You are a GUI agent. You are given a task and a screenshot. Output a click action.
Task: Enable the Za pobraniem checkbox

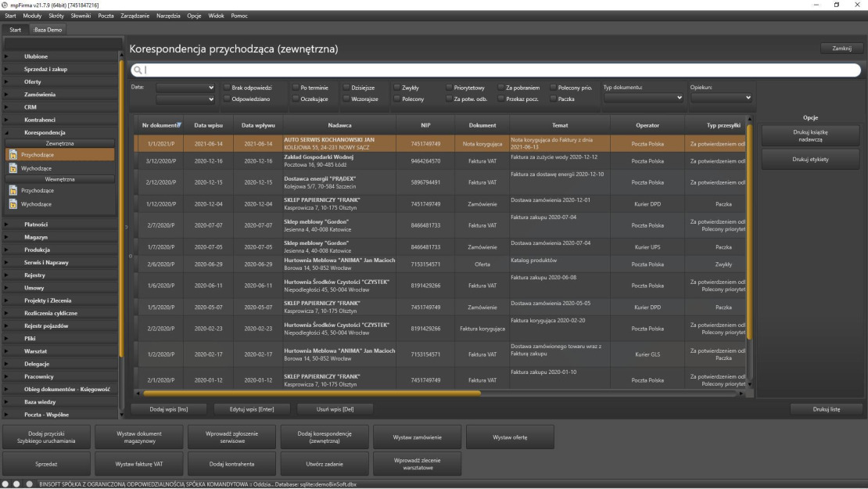click(x=501, y=88)
